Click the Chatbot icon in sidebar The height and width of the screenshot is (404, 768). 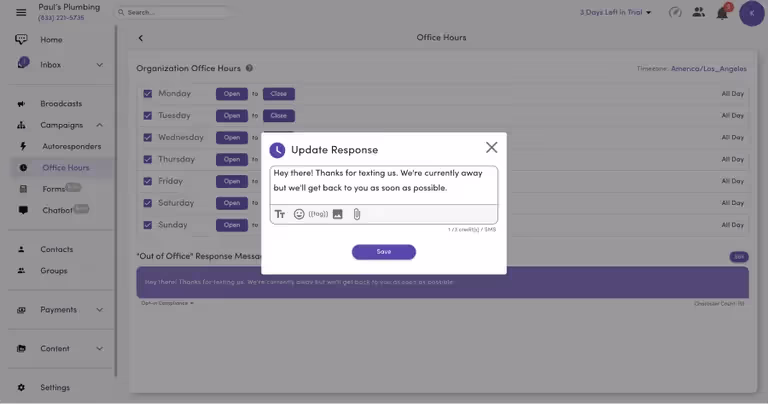click(23, 210)
